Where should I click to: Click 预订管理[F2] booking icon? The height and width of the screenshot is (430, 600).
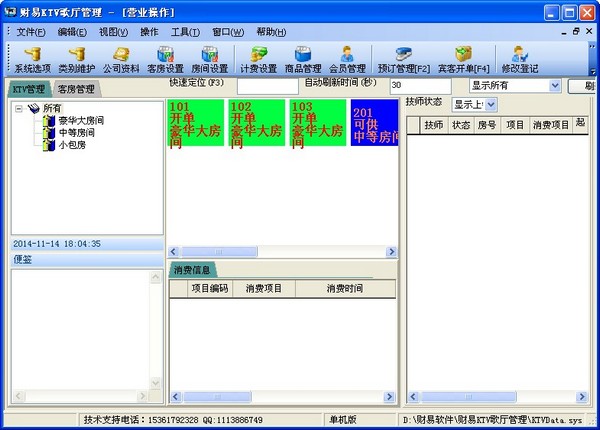click(x=404, y=60)
